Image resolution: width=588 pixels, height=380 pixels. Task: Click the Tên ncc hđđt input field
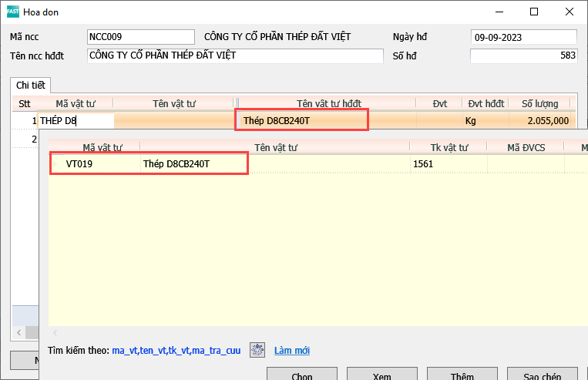pyautogui.click(x=235, y=56)
